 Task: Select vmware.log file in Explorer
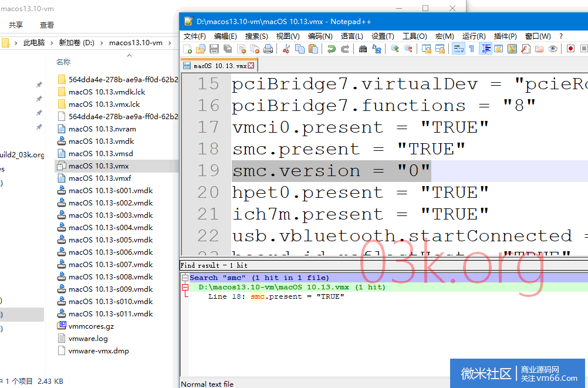tap(88, 339)
